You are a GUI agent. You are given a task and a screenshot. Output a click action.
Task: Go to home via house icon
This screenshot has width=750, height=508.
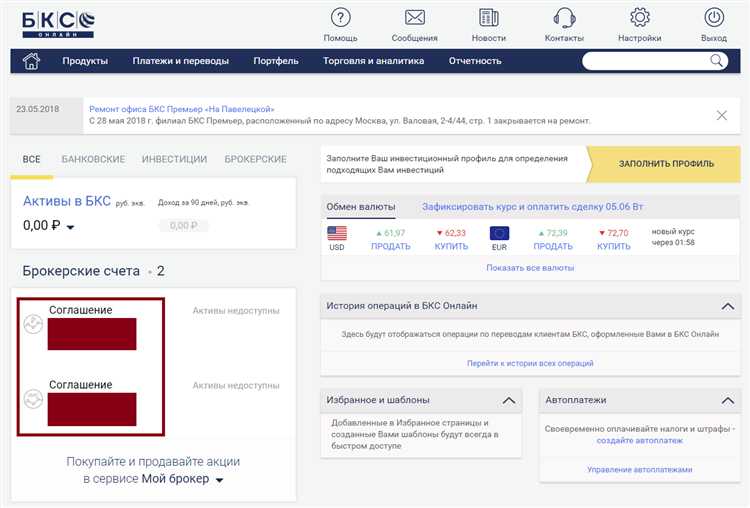point(31,61)
